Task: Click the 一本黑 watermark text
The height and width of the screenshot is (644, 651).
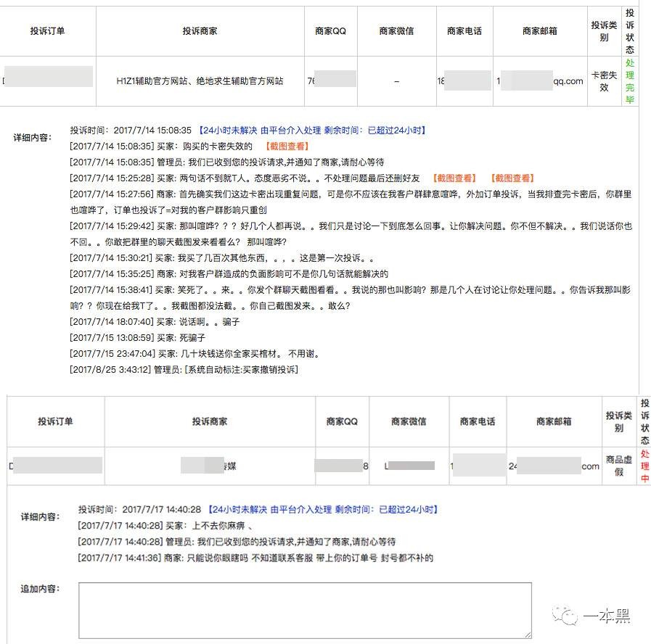Action: (607, 616)
